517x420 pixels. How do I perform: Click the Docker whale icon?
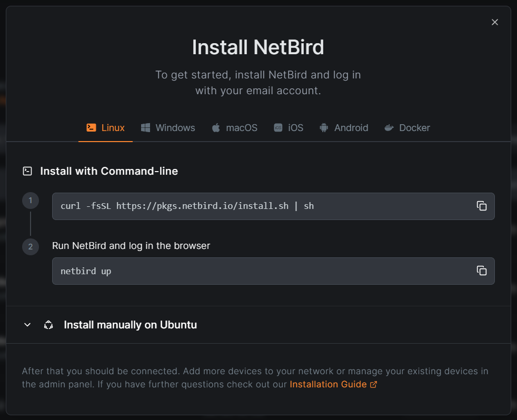coord(389,128)
